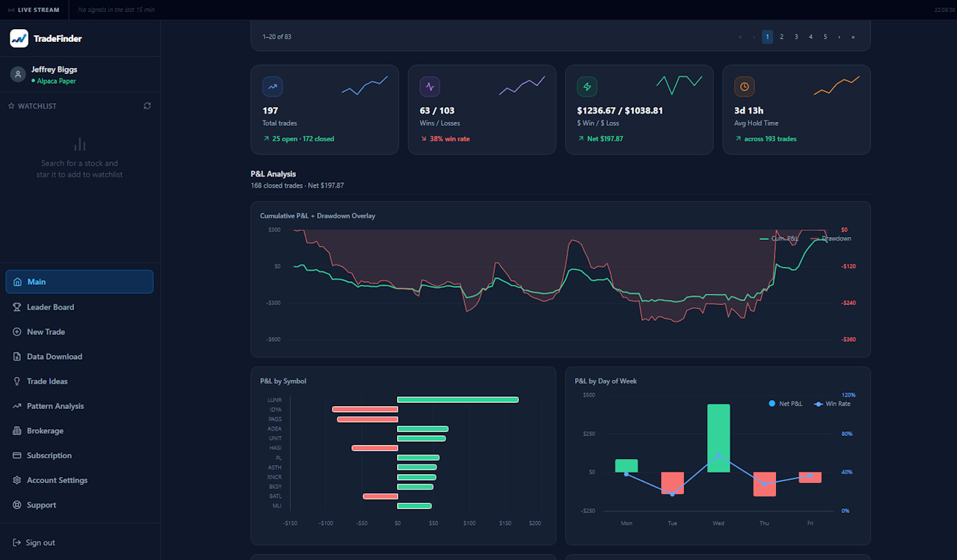Click the Brokerage building icon
This screenshot has width=957, height=560.
click(17, 431)
